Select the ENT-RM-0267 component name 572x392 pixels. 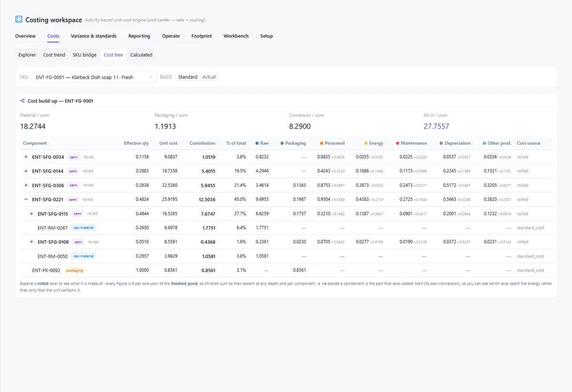point(52,228)
